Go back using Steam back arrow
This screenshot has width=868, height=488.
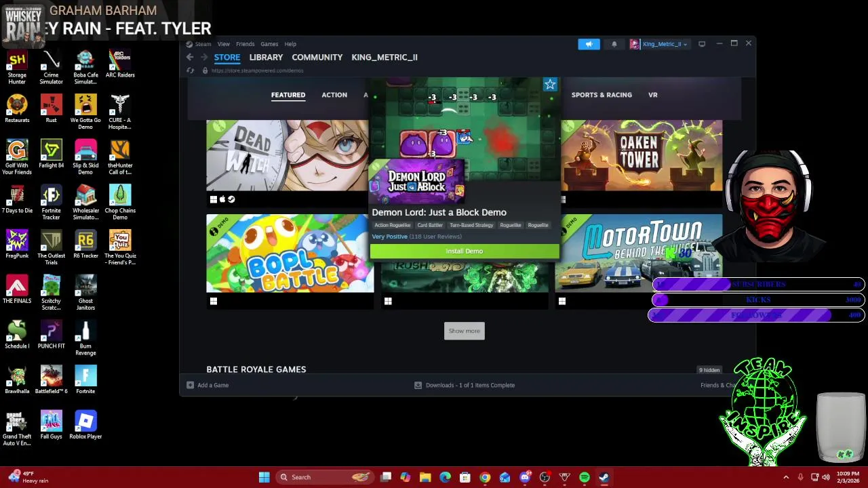[190, 58]
